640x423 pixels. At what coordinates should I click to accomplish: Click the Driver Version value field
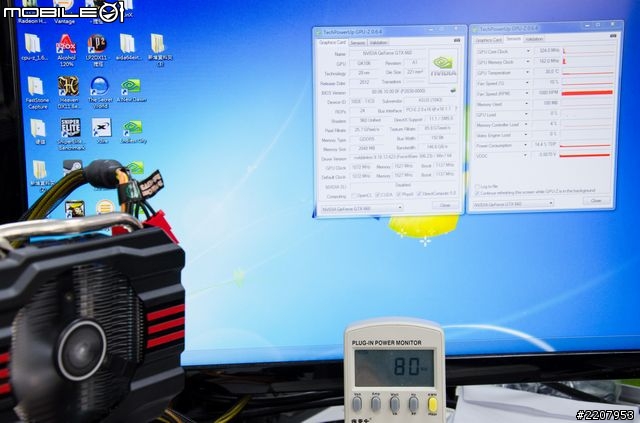pos(402,157)
